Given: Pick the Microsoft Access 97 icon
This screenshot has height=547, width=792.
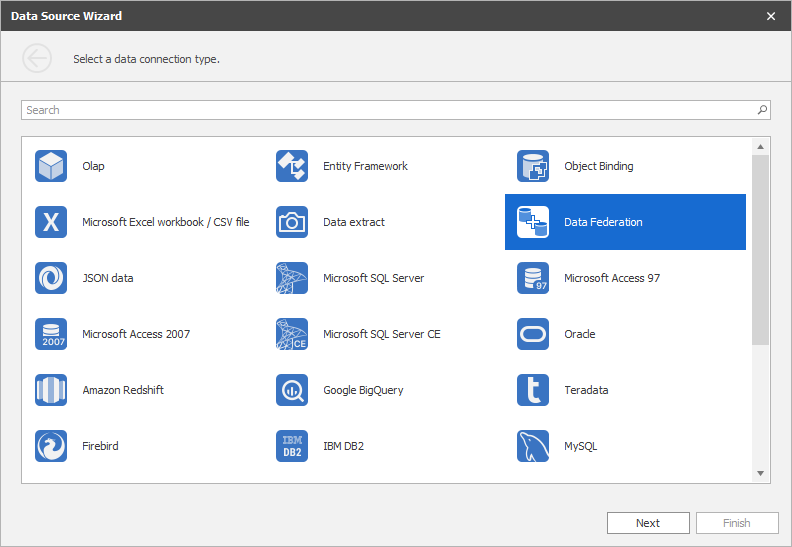Looking at the screenshot, I should 533,278.
